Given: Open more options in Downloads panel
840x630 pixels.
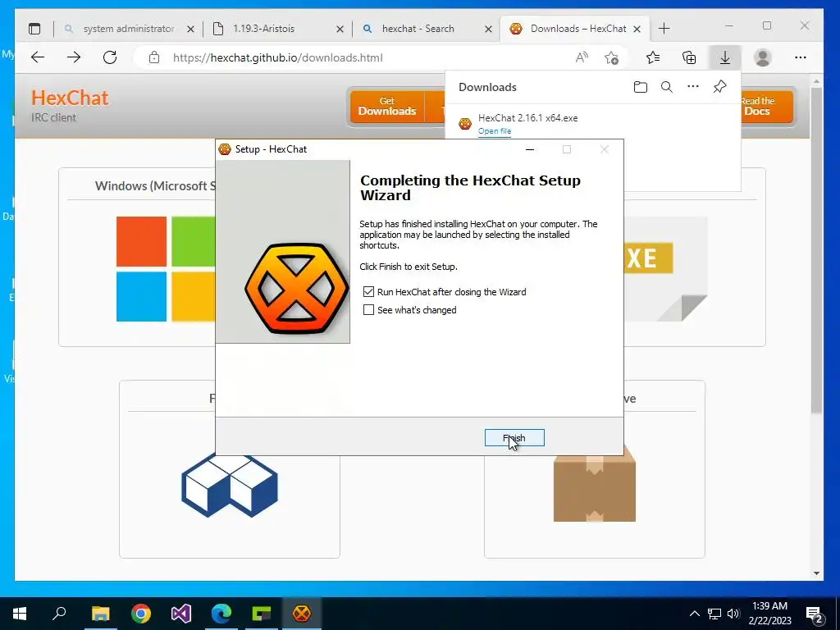Looking at the screenshot, I should point(693,86).
